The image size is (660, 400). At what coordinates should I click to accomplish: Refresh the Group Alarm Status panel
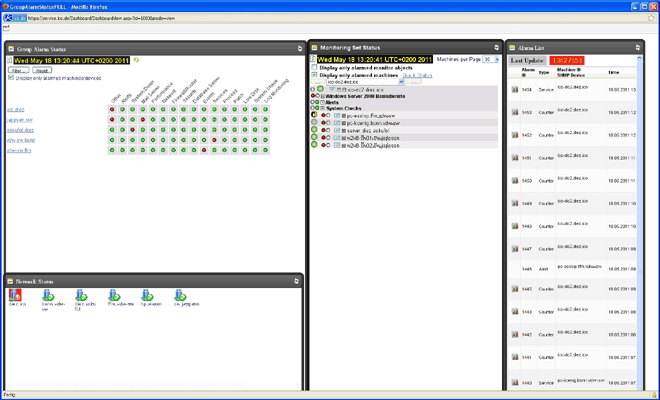(x=300, y=49)
